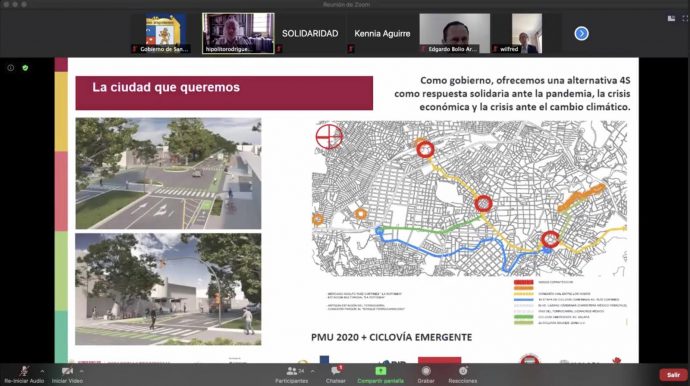
Task: Expand video options arrow beside camera
Action: 81,371
